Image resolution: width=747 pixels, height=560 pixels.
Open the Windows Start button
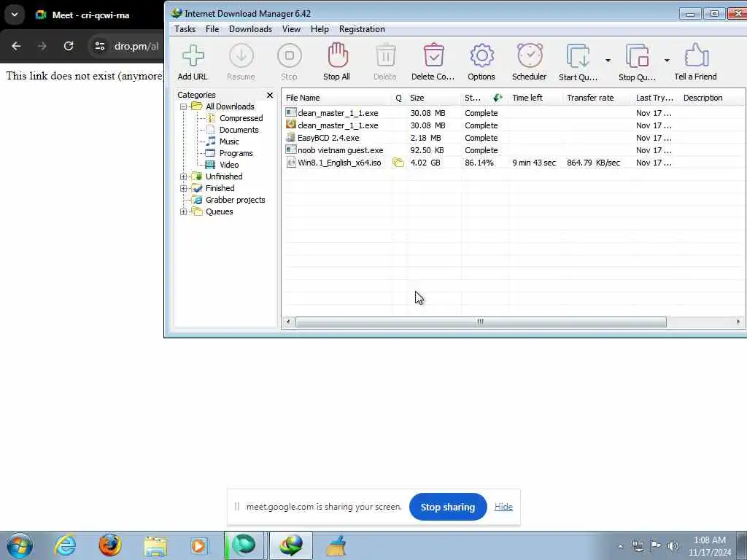click(20, 545)
